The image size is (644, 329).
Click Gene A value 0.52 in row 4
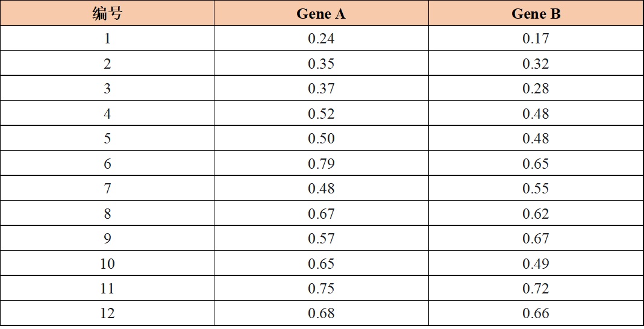coord(321,114)
